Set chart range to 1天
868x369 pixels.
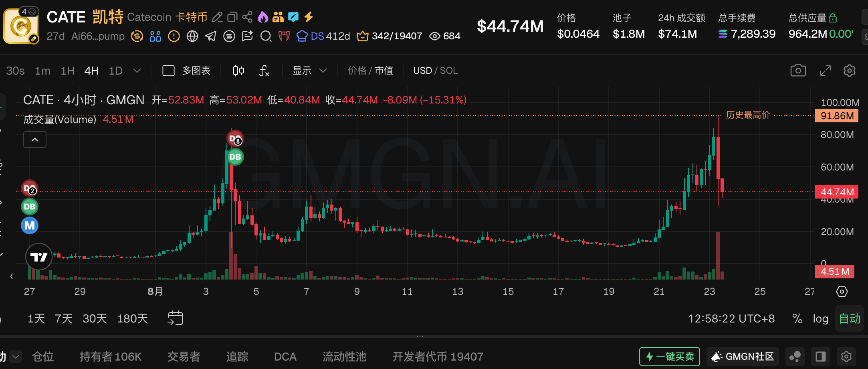(36, 319)
